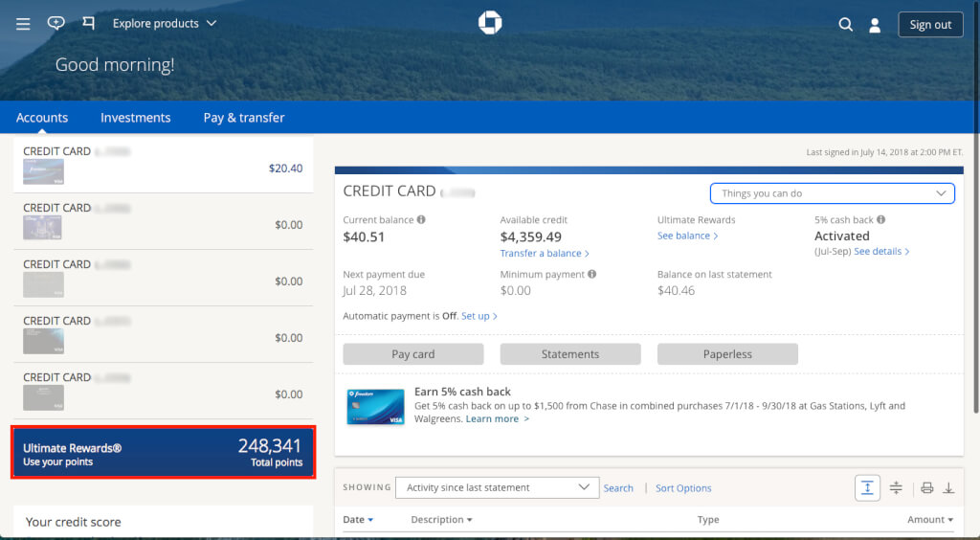Open See details for cash back
Screen dimensions: 980x540
pyautogui.click(x=881, y=251)
